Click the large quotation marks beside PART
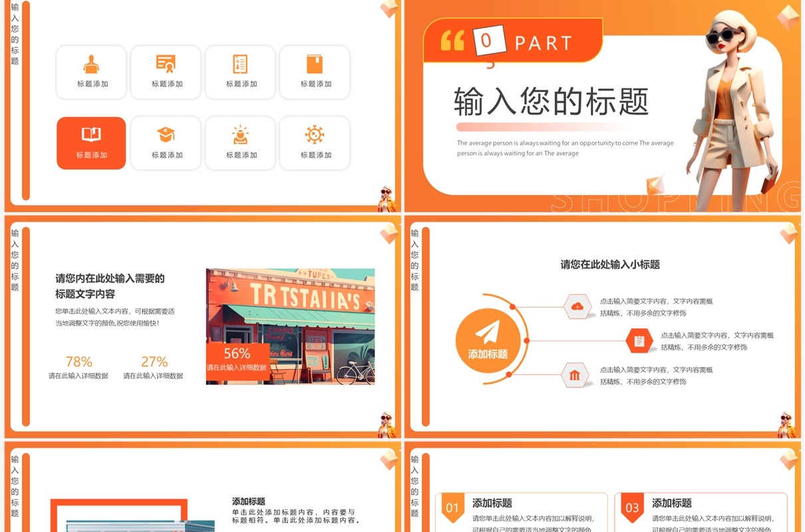 [452, 41]
